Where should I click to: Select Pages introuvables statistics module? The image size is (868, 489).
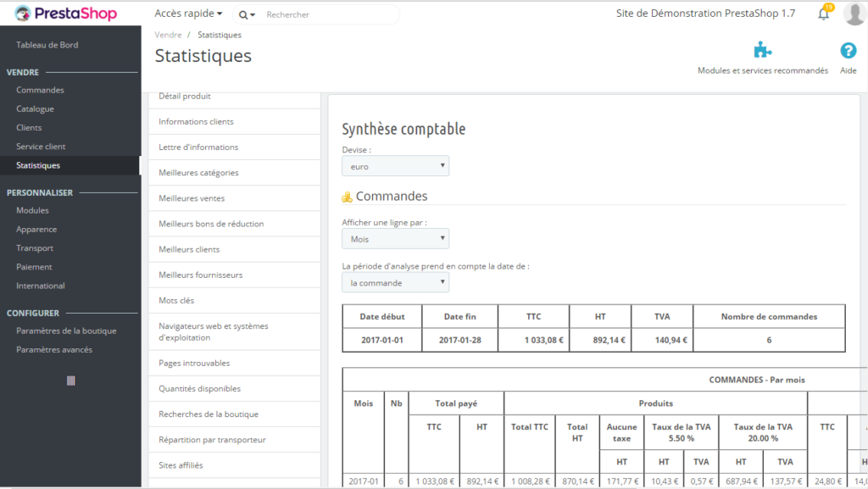(234, 363)
